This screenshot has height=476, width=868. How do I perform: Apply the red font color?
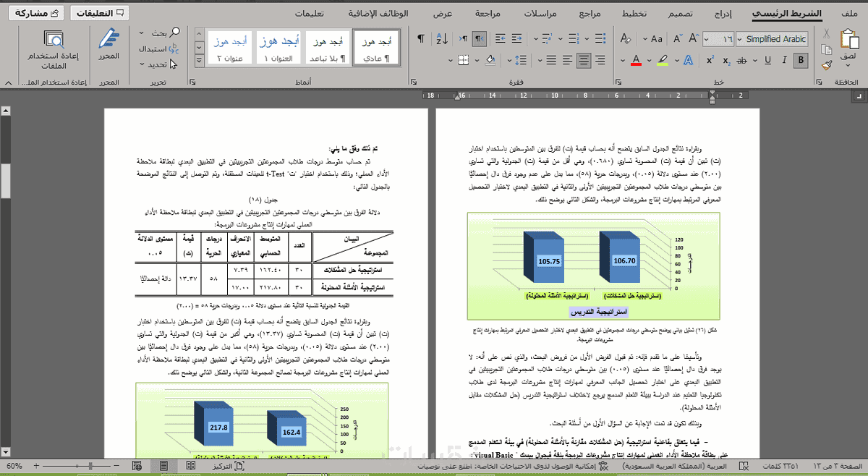pyautogui.click(x=636, y=59)
